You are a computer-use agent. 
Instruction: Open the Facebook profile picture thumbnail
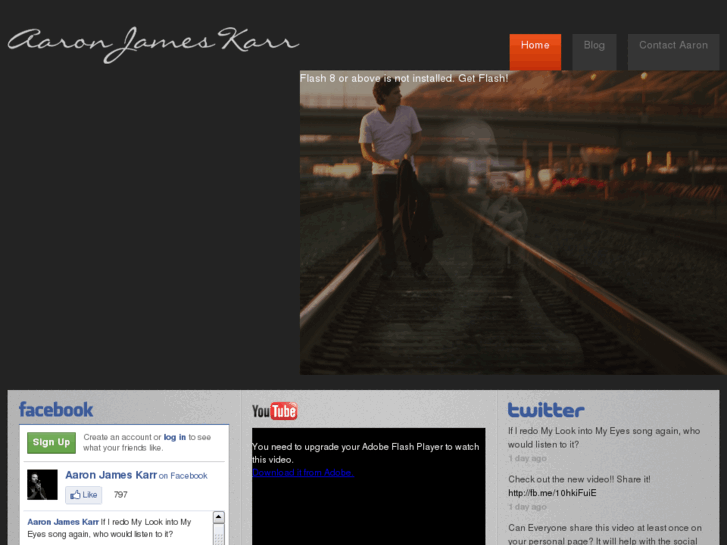click(42, 485)
